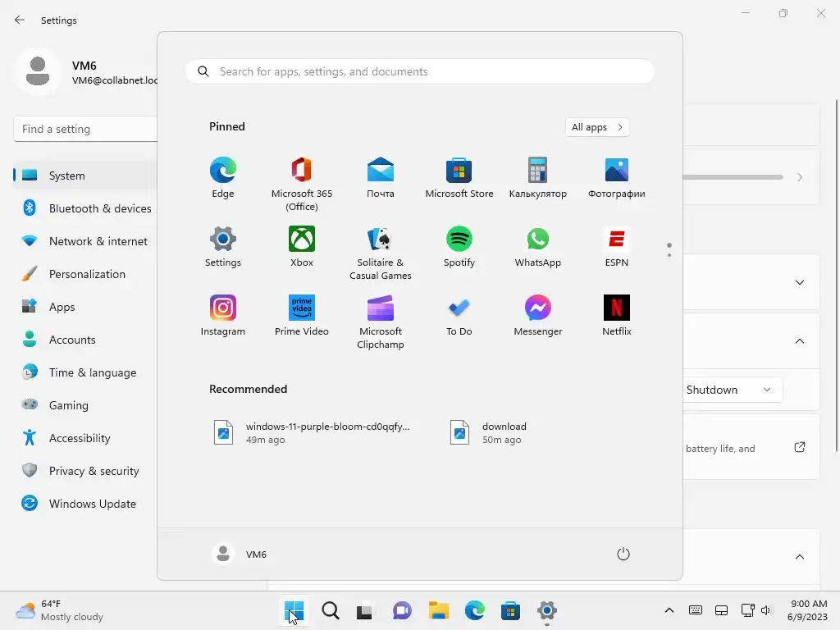Open the Почта mail app
The height and width of the screenshot is (630, 840).
tap(381, 178)
